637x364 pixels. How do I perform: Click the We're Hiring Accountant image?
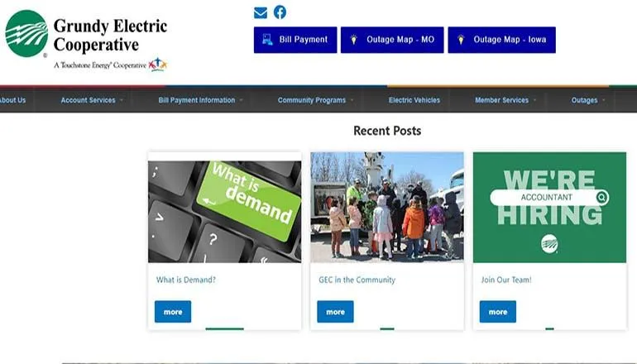pos(549,207)
